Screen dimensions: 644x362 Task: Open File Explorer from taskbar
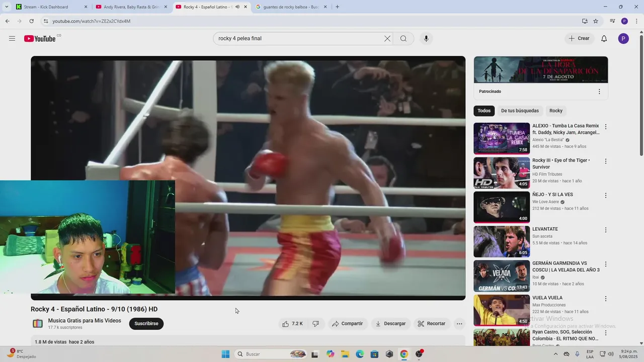coord(345,354)
